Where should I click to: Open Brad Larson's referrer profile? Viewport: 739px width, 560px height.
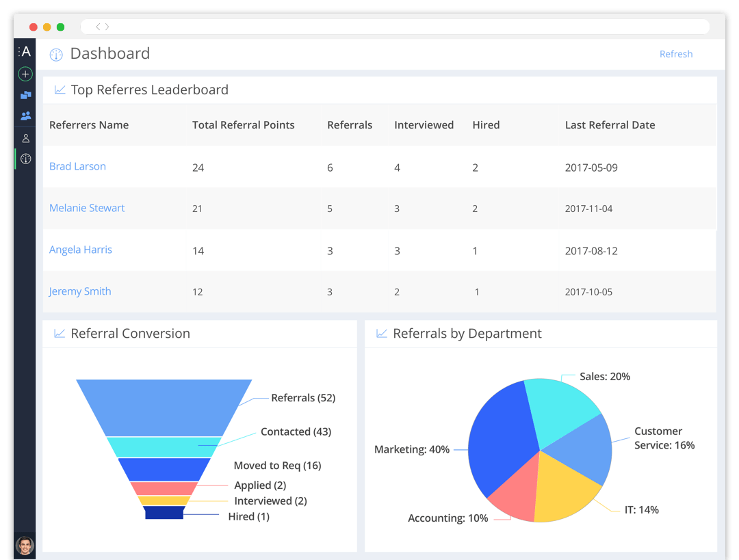pyautogui.click(x=77, y=166)
